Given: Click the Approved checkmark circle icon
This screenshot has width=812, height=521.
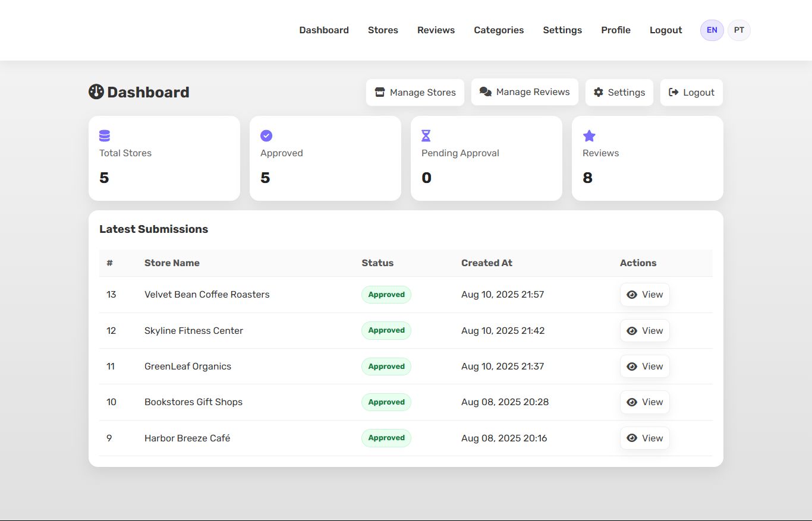Looking at the screenshot, I should pyautogui.click(x=266, y=136).
